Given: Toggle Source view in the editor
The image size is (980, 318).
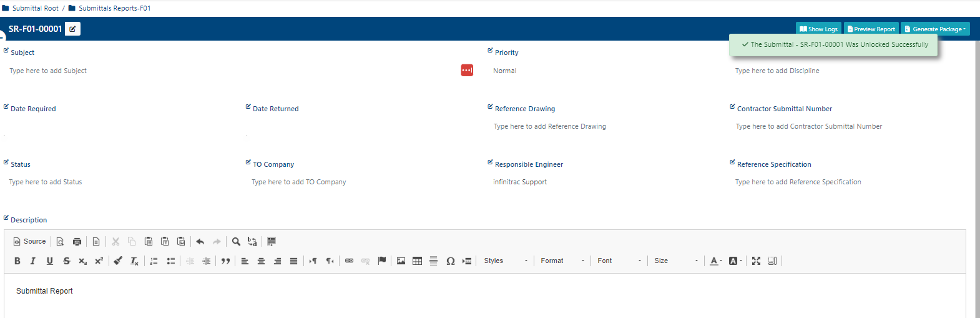Looking at the screenshot, I should (30, 242).
